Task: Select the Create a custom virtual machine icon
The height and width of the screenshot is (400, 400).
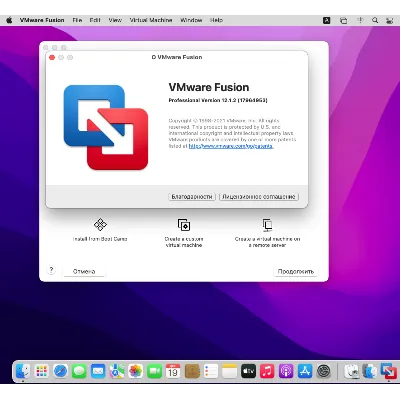Action: [x=184, y=225]
